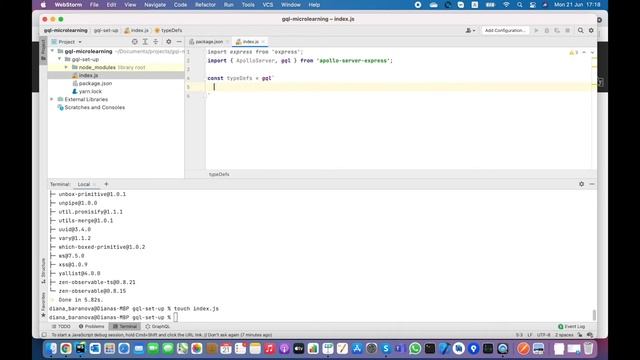Image resolution: width=640 pixels, height=360 pixels.
Task: Open Chrome from the dock
Action: point(66,349)
